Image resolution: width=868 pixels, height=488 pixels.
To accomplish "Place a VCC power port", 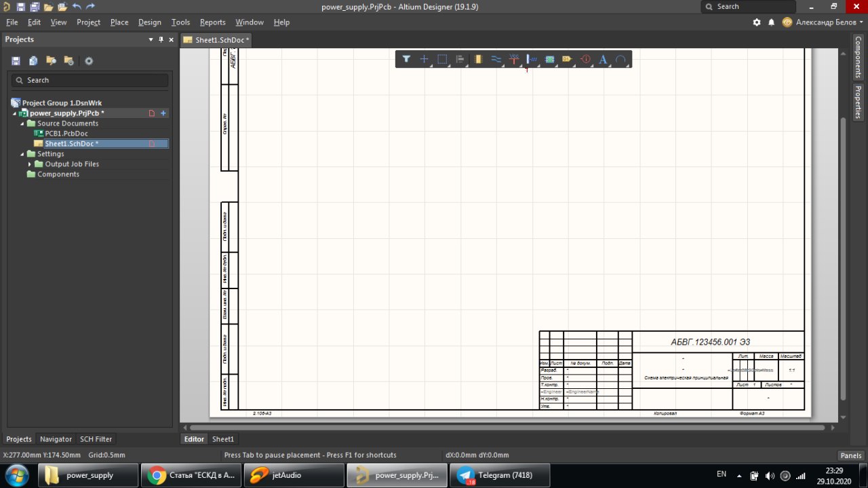I will tap(514, 59).
